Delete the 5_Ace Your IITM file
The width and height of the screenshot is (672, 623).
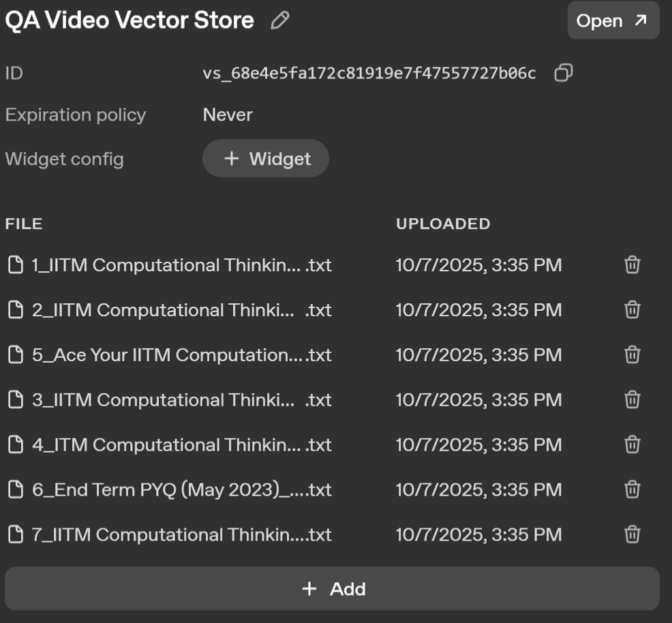click(632, 355)
